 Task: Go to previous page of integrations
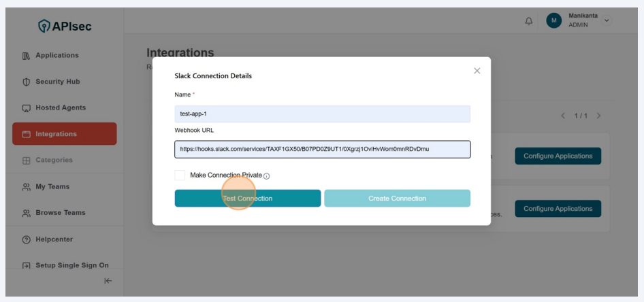click(563, 116)
